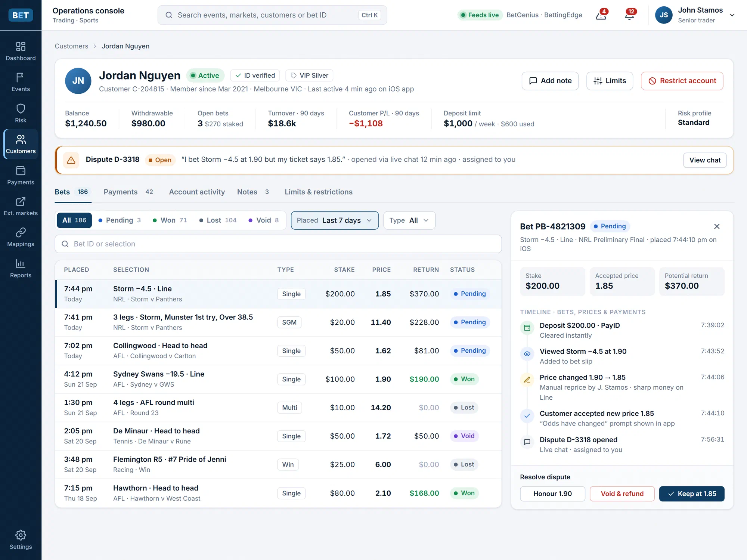Viewport: 747px width, 560px height.
Task: Click the JN customer avatar
Action: 78,81
